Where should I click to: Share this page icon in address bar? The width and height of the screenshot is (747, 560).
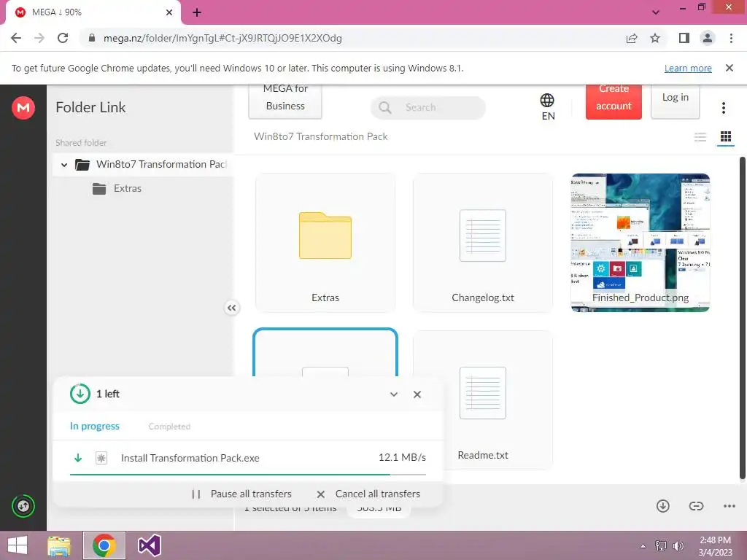tap(632, 38)
